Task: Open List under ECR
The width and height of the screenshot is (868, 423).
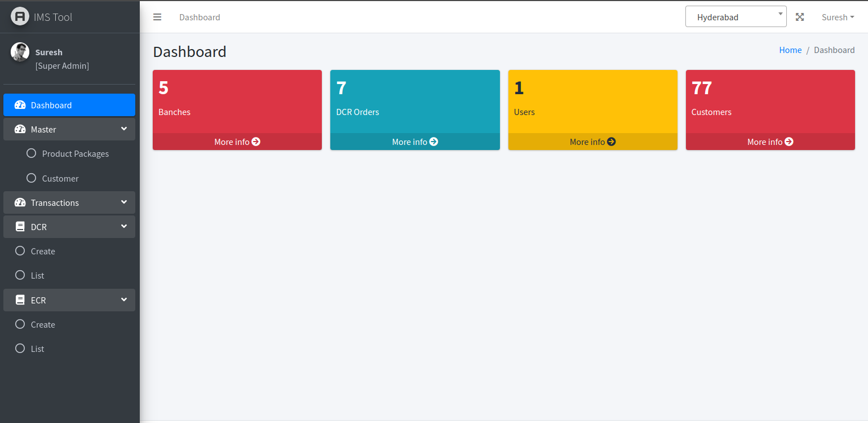Action: [69, 349]
